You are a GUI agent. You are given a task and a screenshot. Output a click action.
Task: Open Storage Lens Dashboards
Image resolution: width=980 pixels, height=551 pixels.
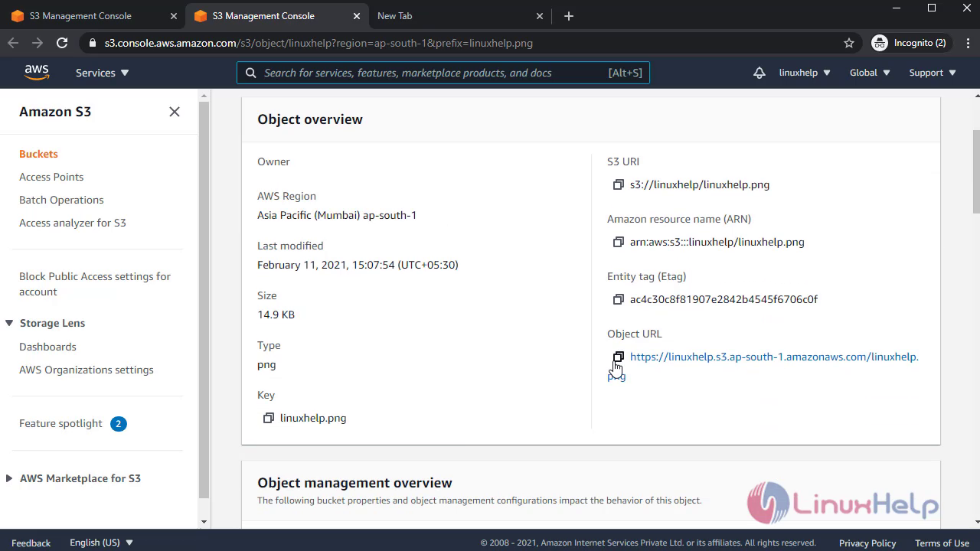(x=47, y=347)
